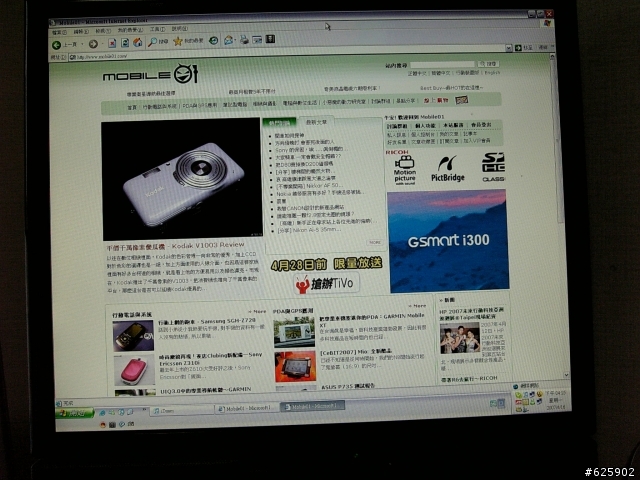Open the 檔案(F) menu

[x=60, y=32]
